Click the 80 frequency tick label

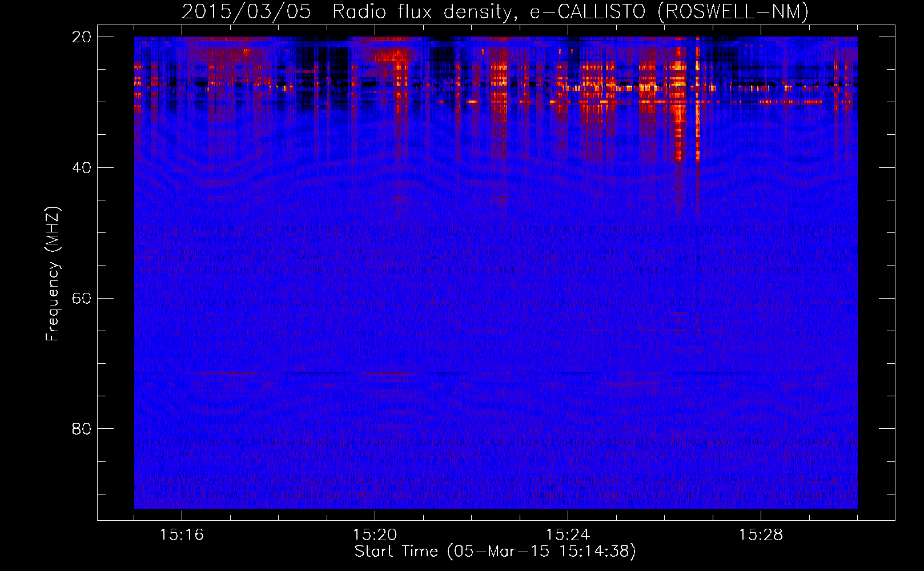click(x=82, y=429)
